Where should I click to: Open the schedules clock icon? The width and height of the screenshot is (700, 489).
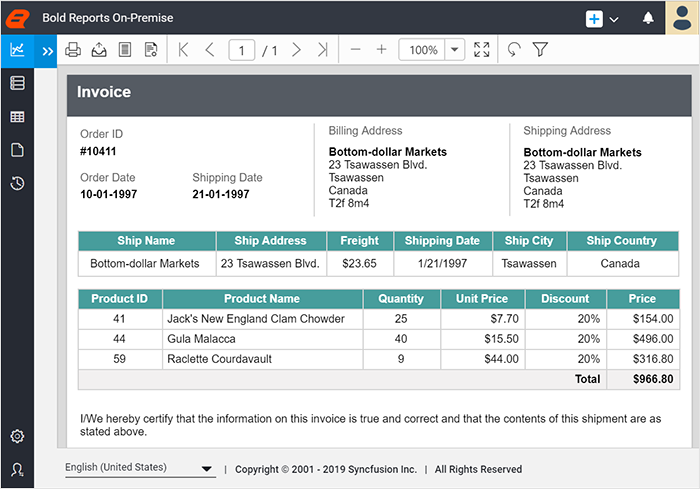(17, 183)
